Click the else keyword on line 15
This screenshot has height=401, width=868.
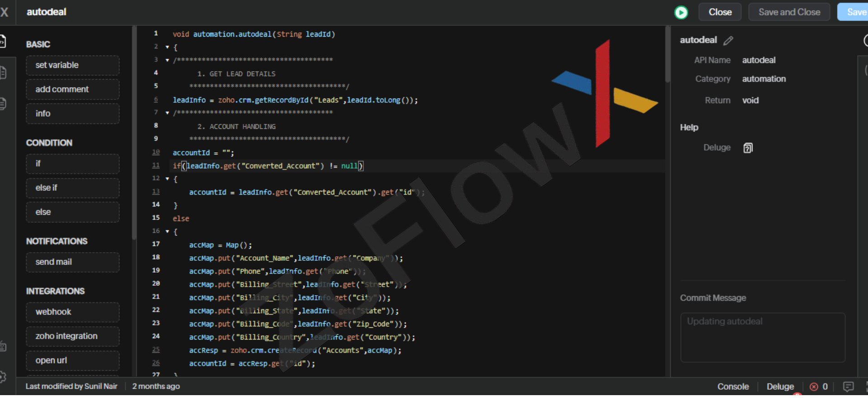181,219
